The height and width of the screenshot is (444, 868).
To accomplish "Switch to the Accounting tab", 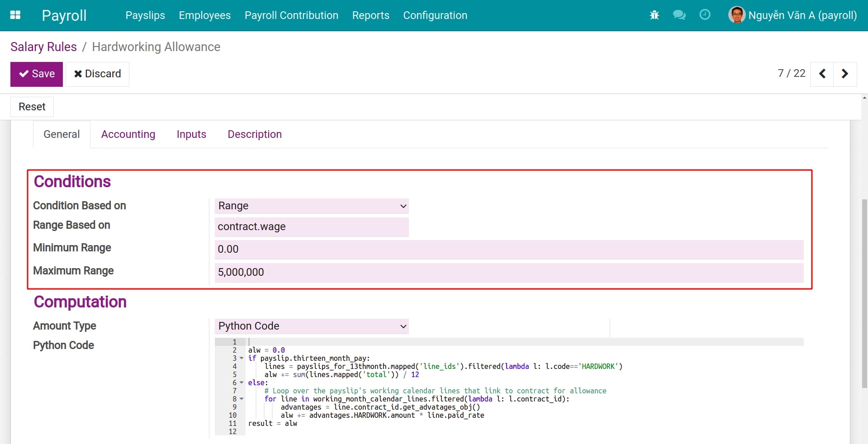I will tap(128, 134).
